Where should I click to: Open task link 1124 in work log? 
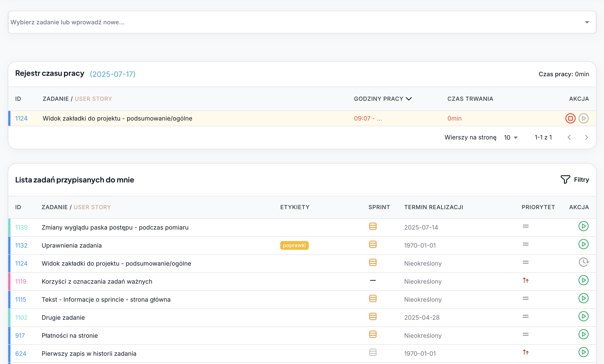coord(21,119)
